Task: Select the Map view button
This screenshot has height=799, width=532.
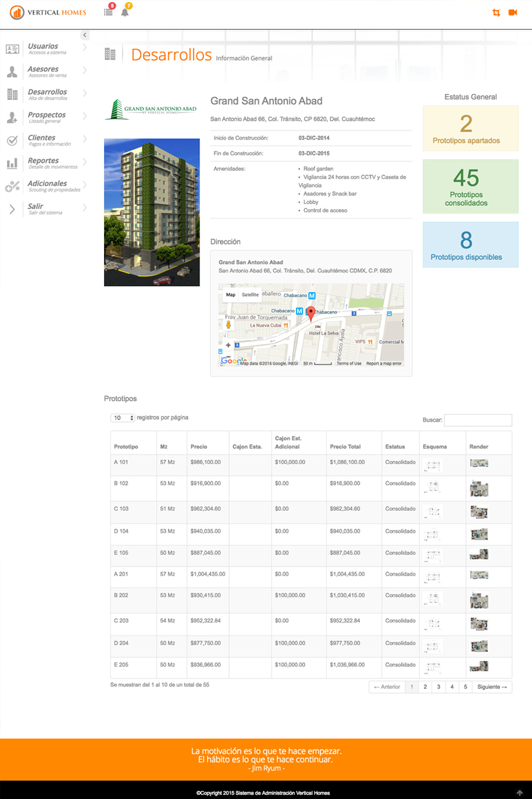Action: click(231, 295)
